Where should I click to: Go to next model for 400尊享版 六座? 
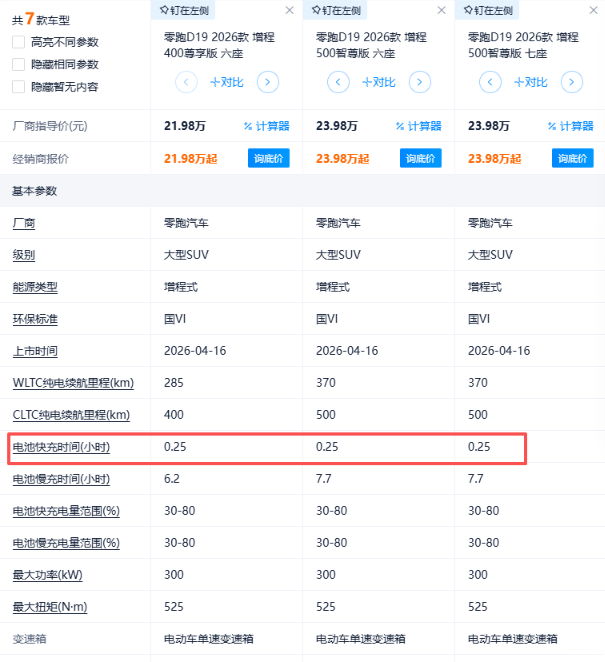tap(268, 82)
